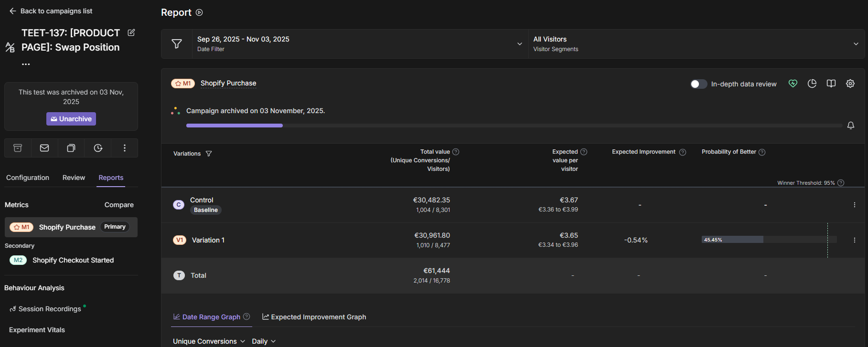Click the Probability of Better help icon
Viewport: 868px width, 347px height.
click(x=762, y=152)
